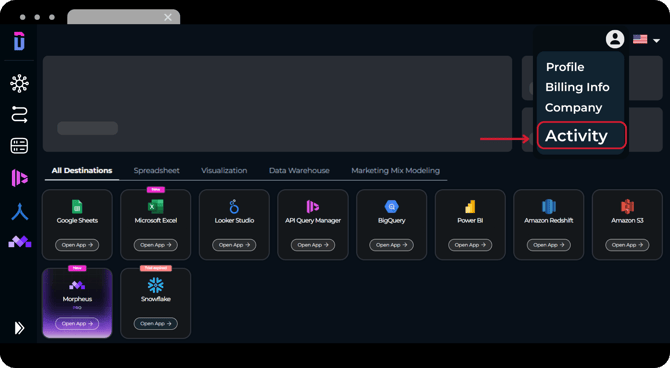Switch to the All Destinations tab
This screenshot has height=368, width=670.
[82, 171]
